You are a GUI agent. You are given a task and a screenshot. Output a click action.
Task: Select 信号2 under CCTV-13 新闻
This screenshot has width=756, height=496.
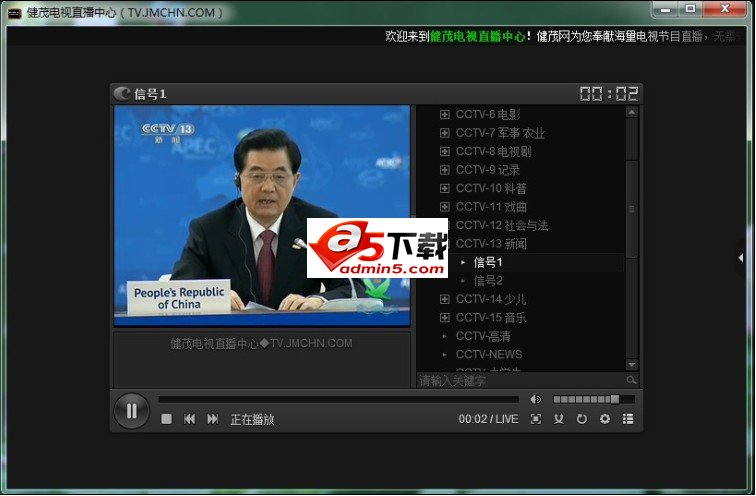[488, 281]
